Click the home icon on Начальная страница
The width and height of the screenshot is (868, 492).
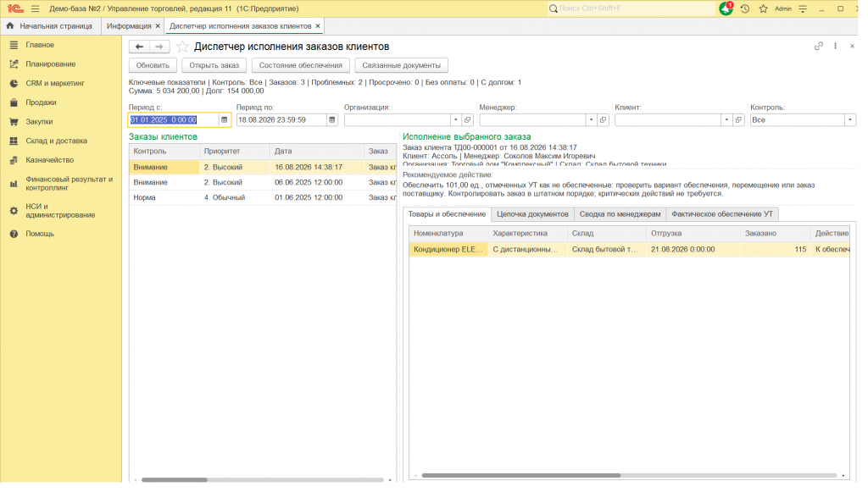coord(10,26)
